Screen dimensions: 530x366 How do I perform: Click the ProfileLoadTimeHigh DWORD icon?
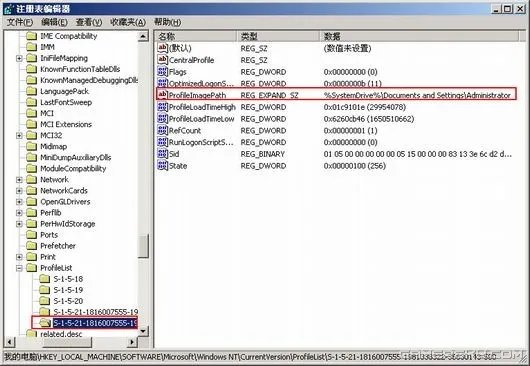click(163, 107)
